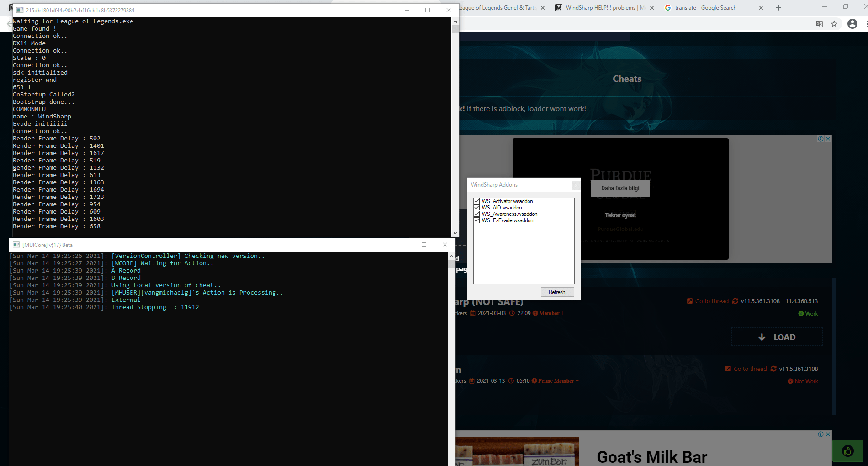Click the LOAD cheat button
Viewport: 868px width, 466px height.
[777, 337]
